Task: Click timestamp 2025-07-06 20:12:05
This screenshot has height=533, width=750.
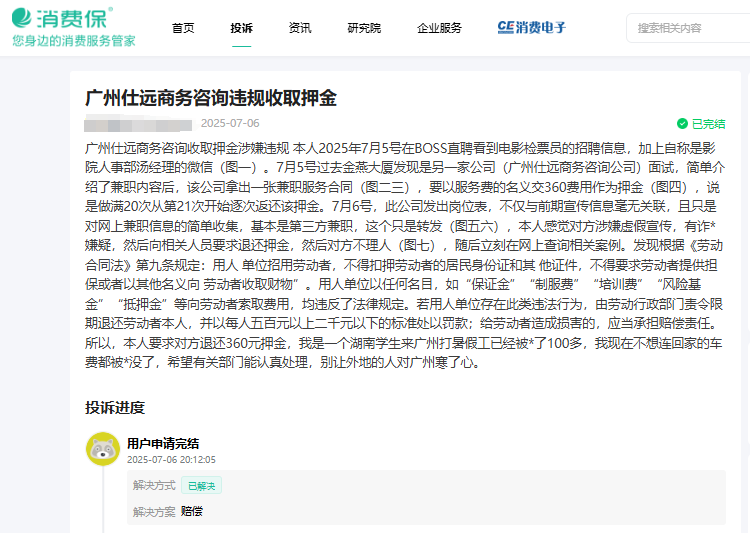Action: [171, 460]
